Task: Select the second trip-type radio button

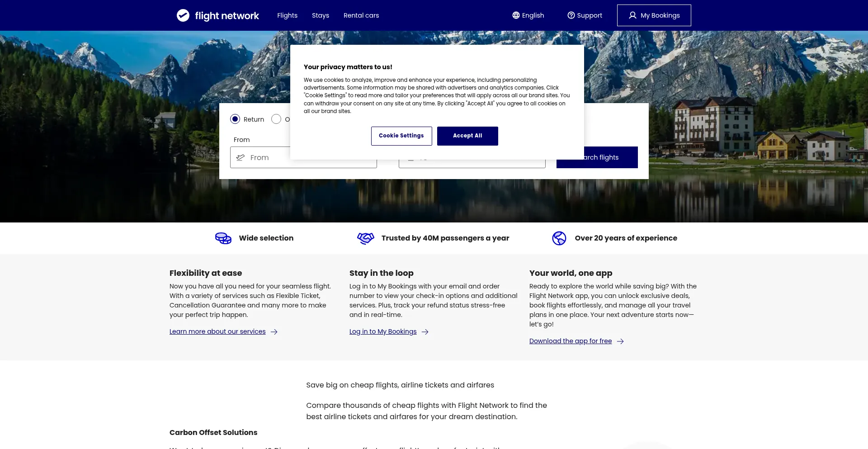Action: [276, 119]
